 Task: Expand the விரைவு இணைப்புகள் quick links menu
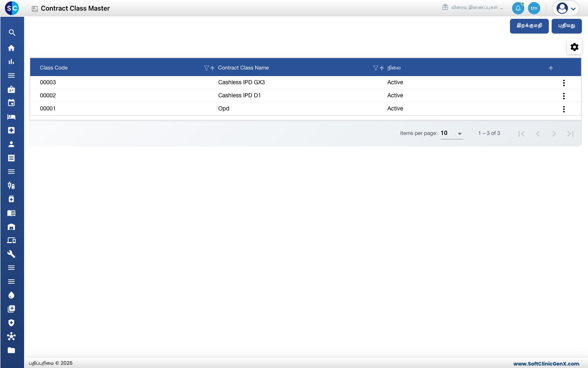pyautogui.click(x=472, y=8)
